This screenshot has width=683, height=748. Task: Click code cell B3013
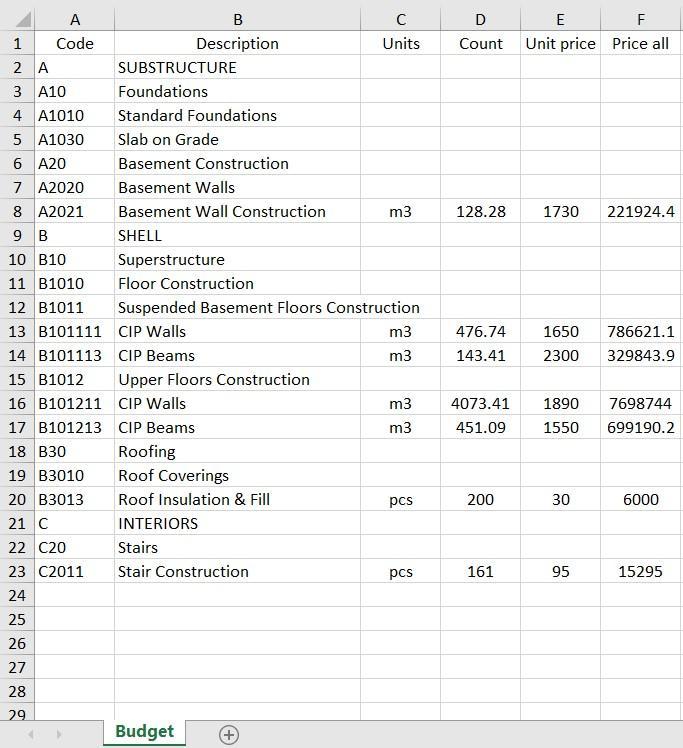pos(74,499)
